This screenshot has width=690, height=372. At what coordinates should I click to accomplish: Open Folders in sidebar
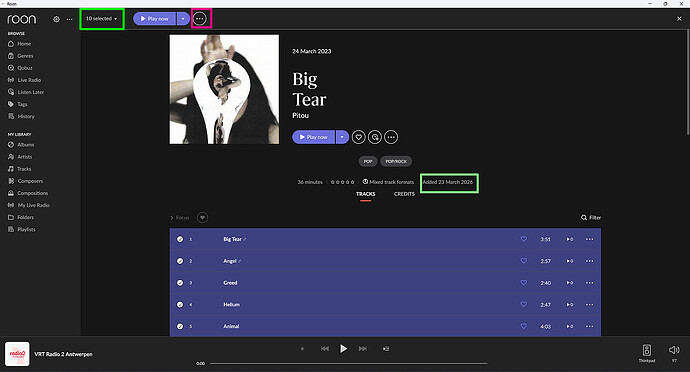tap(21, 217)
